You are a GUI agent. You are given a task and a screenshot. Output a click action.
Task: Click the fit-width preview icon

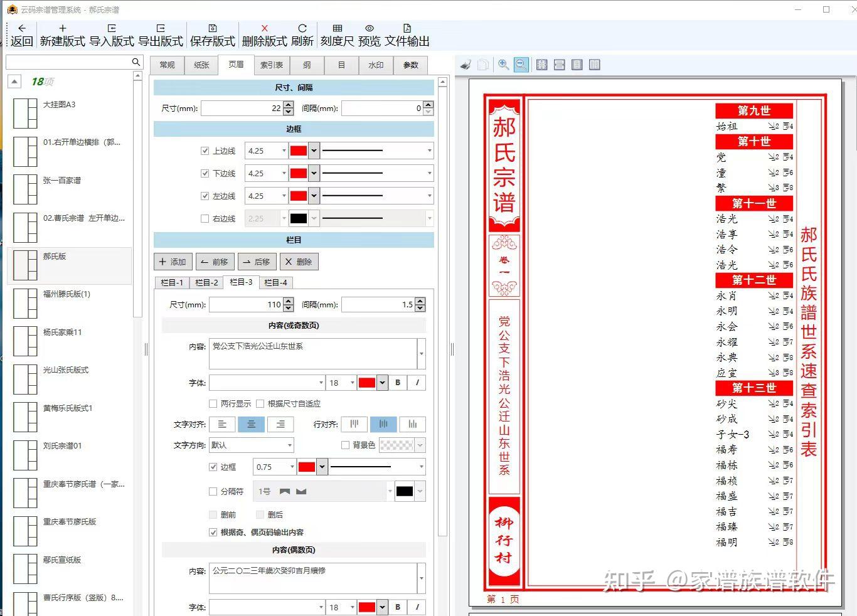(x=560, y=65)
